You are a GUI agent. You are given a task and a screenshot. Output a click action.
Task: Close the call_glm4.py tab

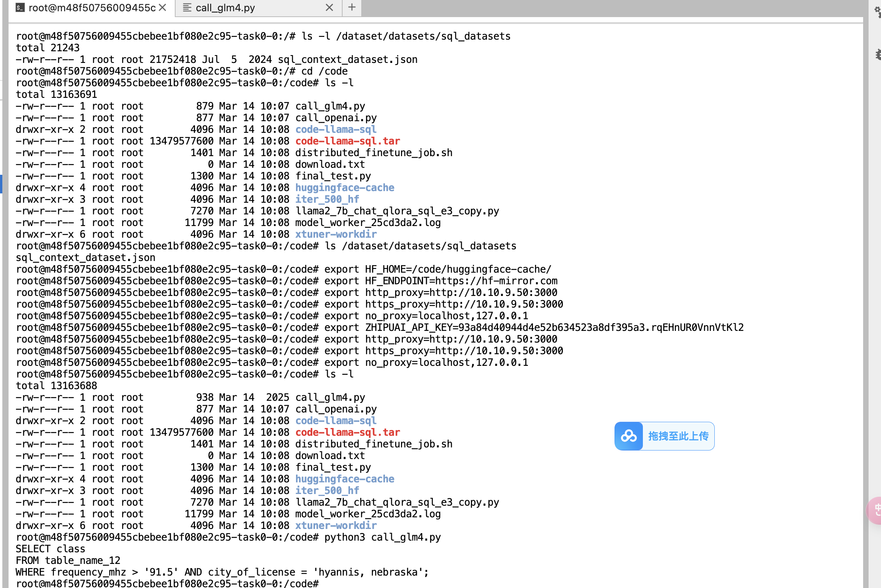329,7
